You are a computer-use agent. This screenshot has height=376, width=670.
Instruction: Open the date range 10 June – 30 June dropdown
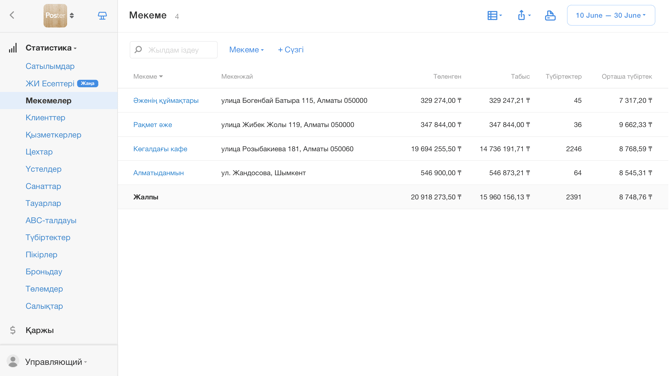tap(611, 15)
